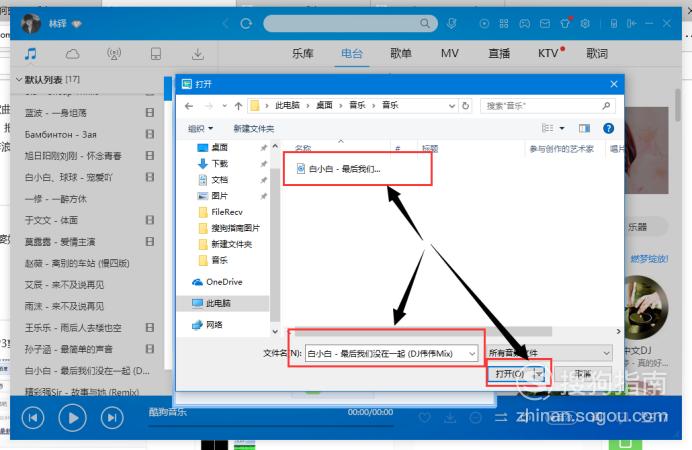Click the magnifier icon in Kugou search
This screenshot has width=692, height=450.
[425, 23]
